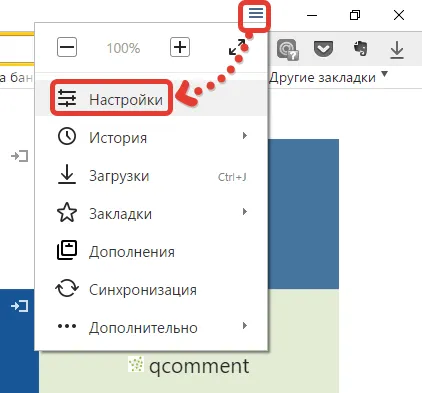Open the hamburger browser menu button
Viewport: 422px width, 393px height.
point(256,14)
